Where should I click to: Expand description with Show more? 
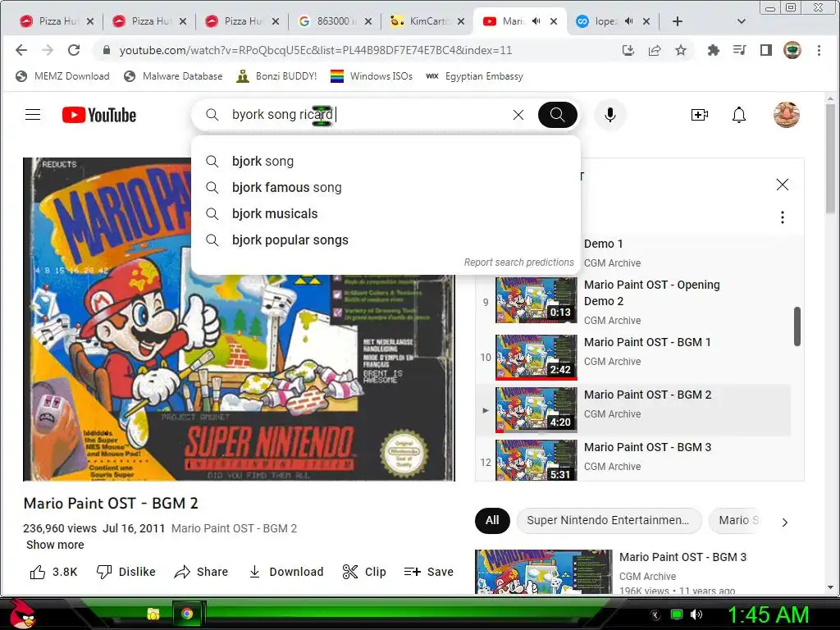[55, 545]
